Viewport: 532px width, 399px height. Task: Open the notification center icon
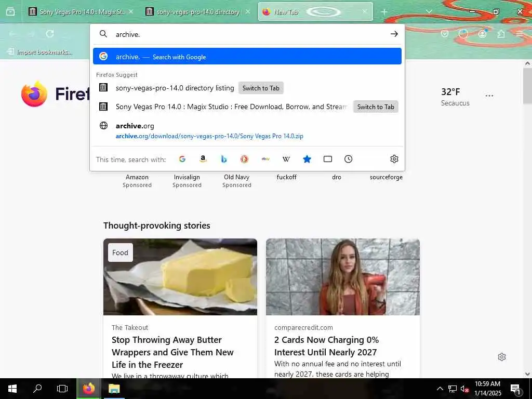(x=515, y=389)
